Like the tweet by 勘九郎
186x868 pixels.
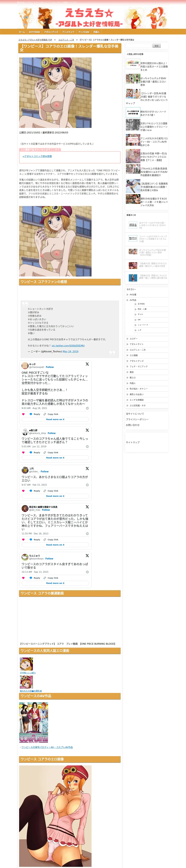23,453
